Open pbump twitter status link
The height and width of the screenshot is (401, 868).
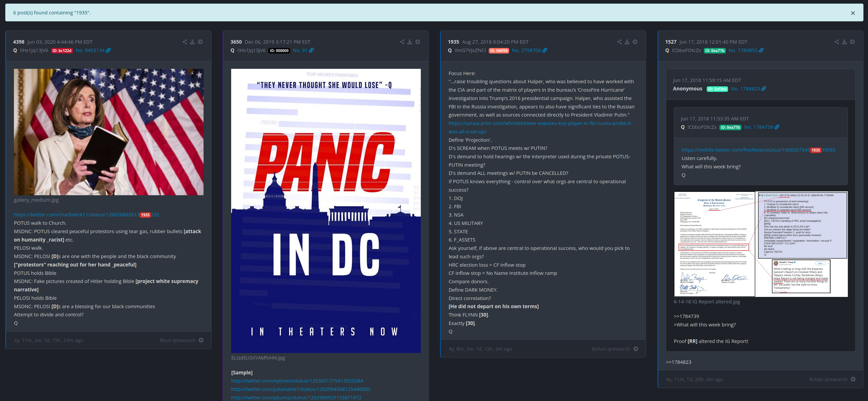tap(296, 397)
